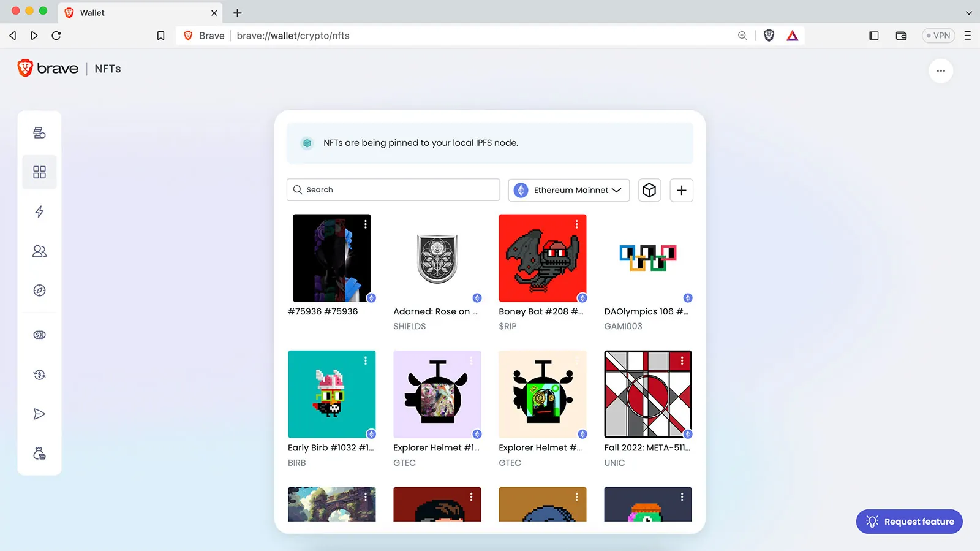
Task: Open the browser hamburger menu
Action: point(968,36)
